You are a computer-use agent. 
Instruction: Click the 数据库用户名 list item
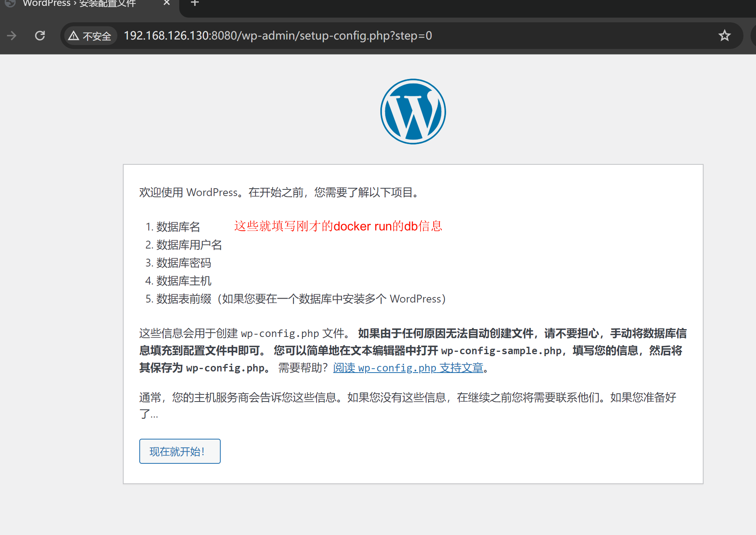pos(189,245)
